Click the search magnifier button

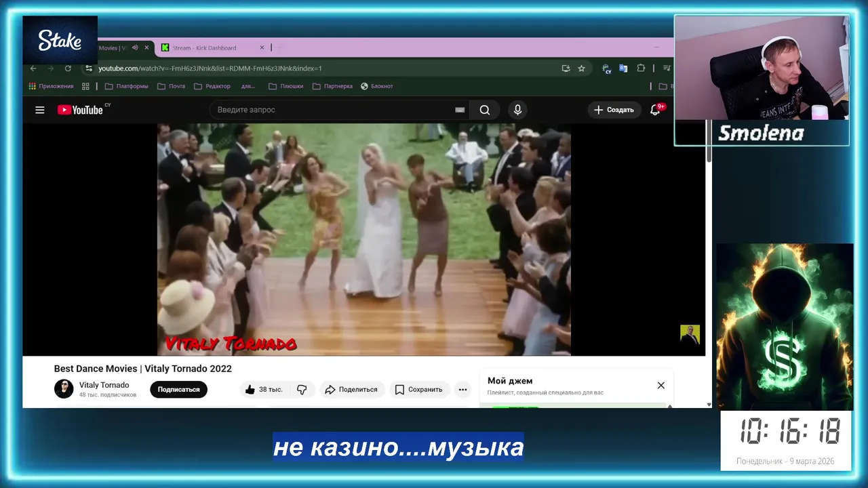tap(485, 110)
